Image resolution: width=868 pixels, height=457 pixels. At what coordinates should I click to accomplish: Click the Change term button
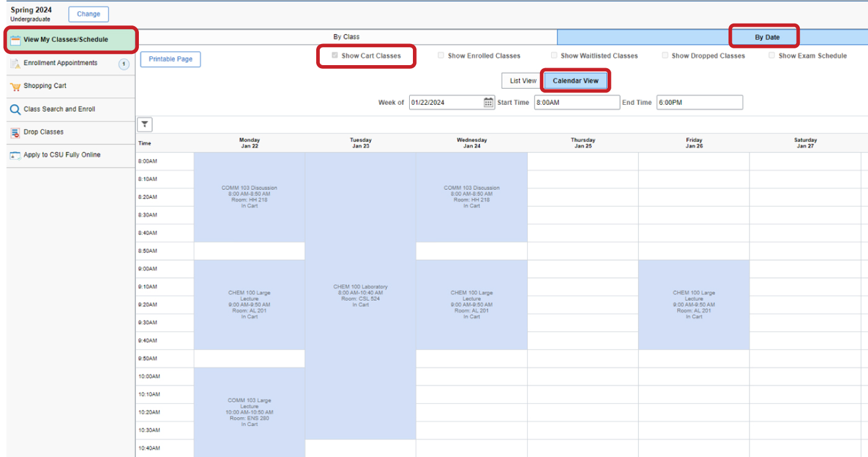(x=89, y=14)
